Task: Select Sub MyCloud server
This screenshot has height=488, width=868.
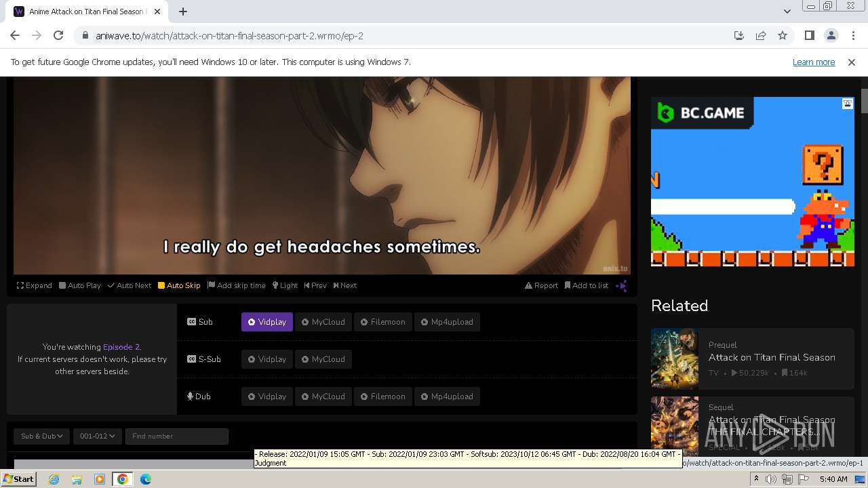Action: coord(323,322)
